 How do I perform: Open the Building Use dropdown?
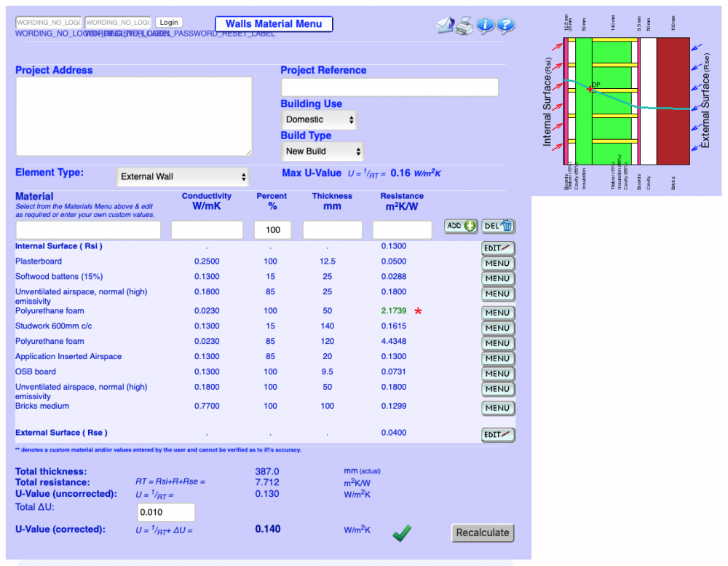(x=320, y=120)
